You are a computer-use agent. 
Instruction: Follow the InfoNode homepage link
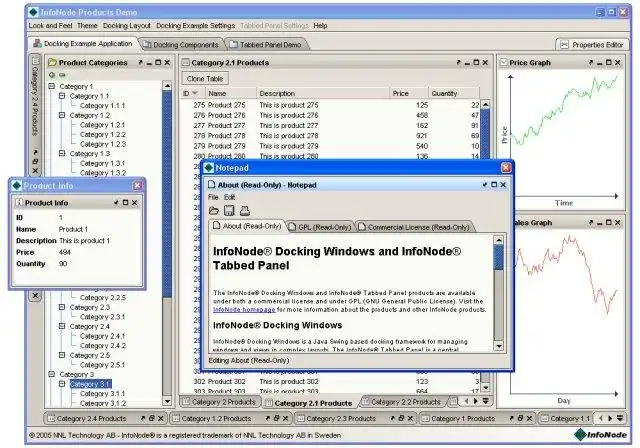[244, 310]
